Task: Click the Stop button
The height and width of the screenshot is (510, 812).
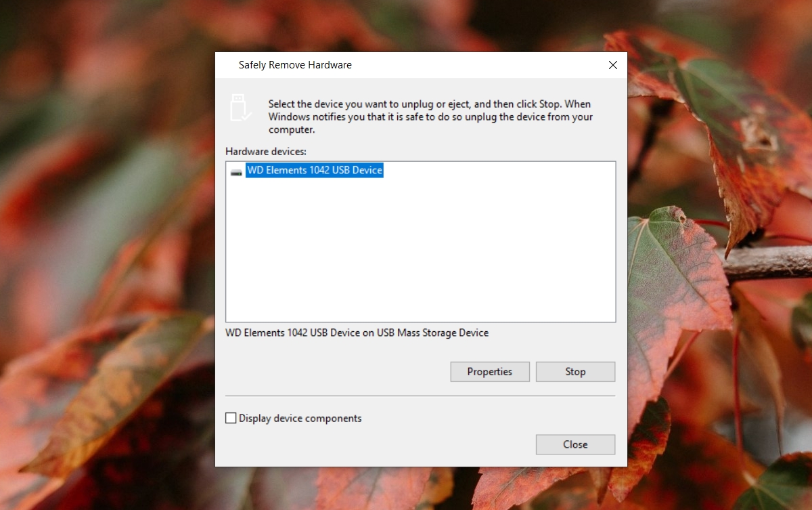Action: 575,372
